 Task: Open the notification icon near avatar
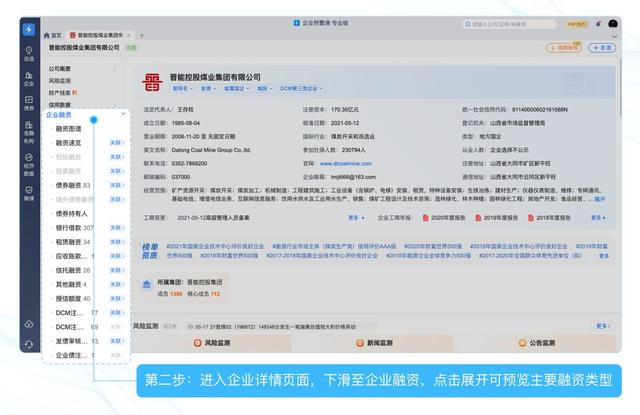point(598,24)
